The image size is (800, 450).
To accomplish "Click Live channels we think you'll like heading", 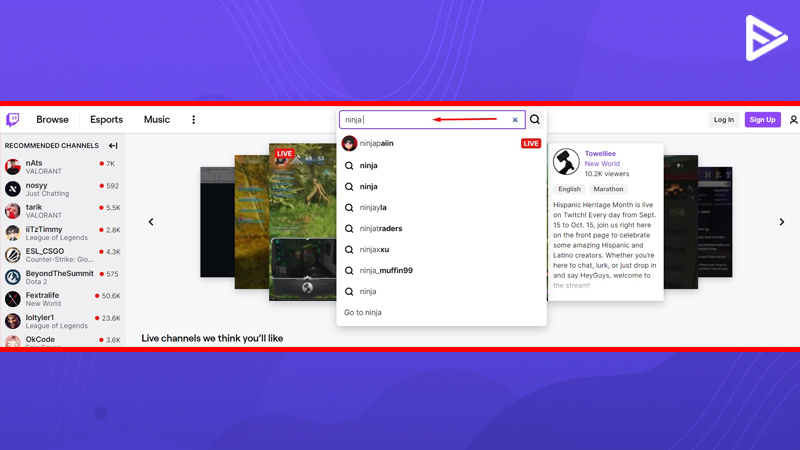I will point(212,338).
